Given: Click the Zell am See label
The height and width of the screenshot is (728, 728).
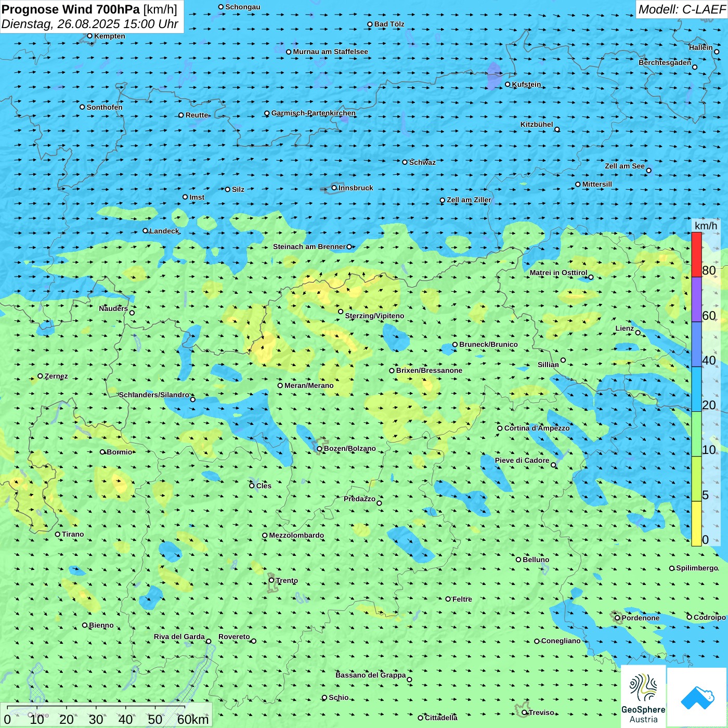Looking at the screenshot, I should pyautogui.click(x=625, y=166).
